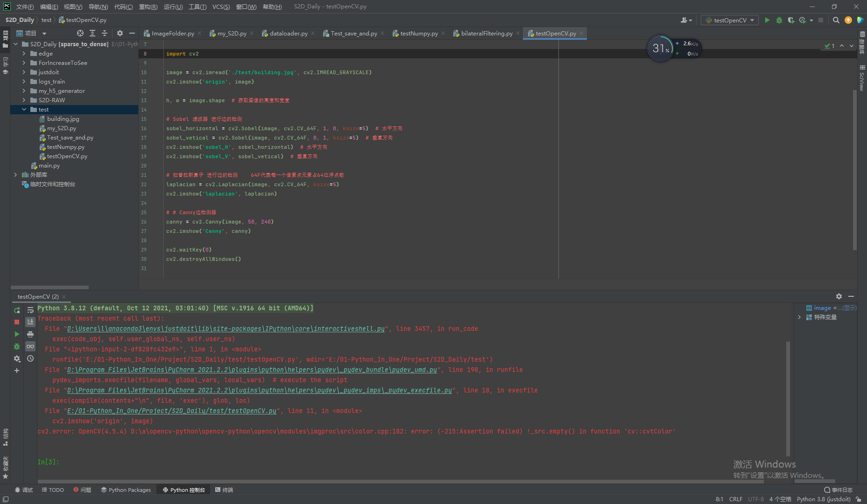Open the Python Packages tool window
Screen dimensions: 867x504
(126, 490)
